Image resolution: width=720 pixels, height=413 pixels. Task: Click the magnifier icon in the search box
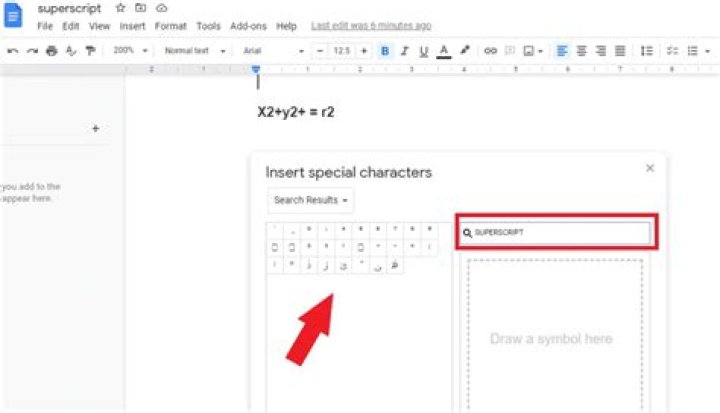tap(467, 233)
